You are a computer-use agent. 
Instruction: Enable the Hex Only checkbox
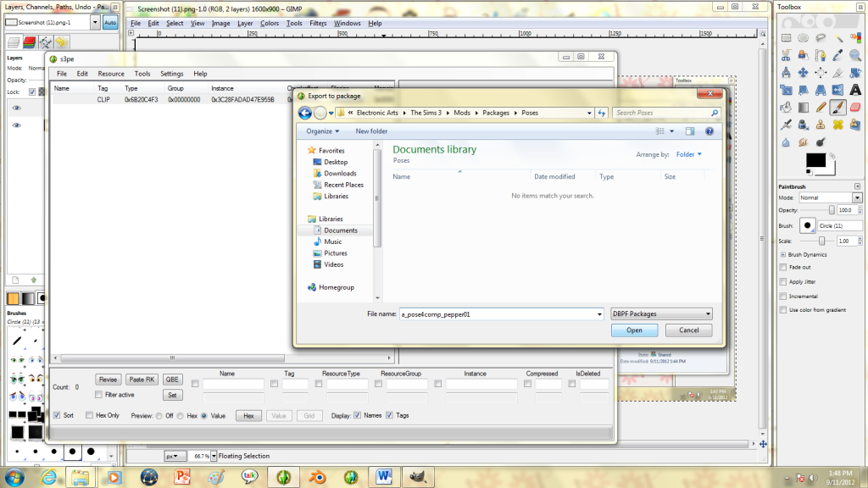[89, 415]
